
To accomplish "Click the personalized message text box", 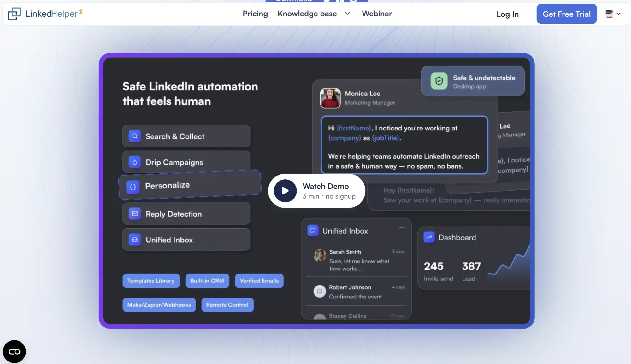I will coord(404,145).
